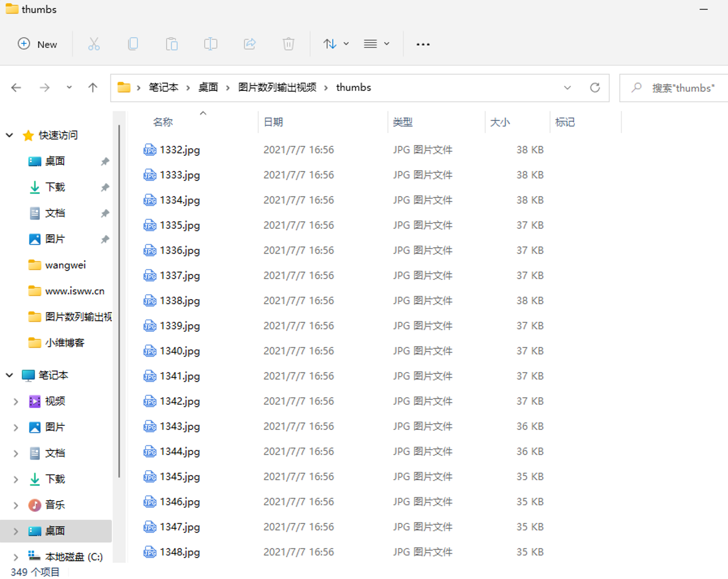Select the file 1343.jpg

(180, 426)
